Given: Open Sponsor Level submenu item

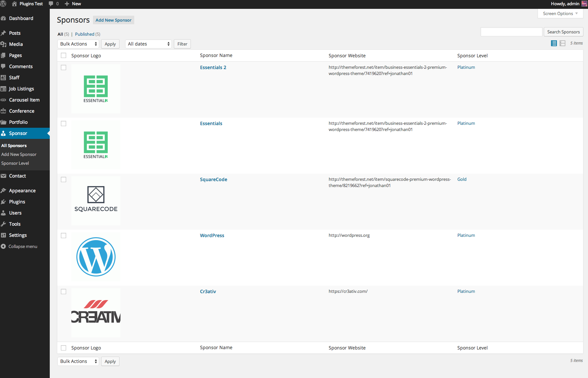Looking at the screenshot, I should [x=15, y=163].
